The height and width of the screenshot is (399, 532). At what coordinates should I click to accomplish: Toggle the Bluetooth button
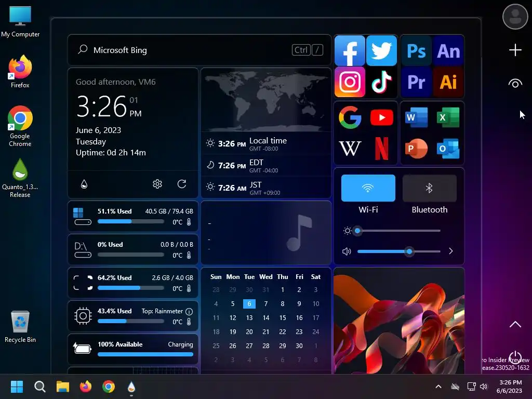[x=430, y=188]
